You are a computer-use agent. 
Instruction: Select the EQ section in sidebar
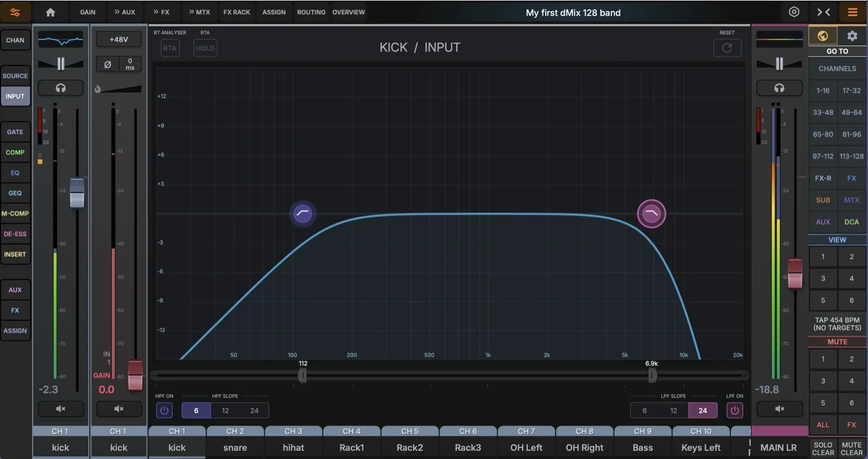[x=15, y=173]
